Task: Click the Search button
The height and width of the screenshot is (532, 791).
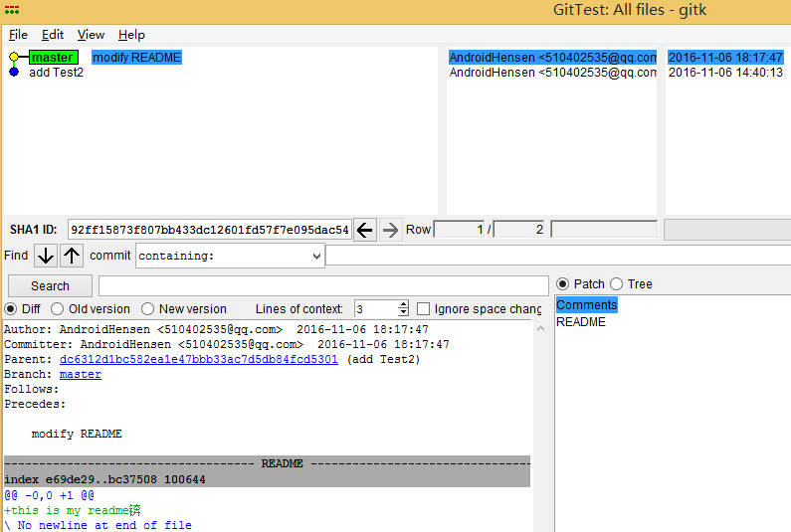Action: point(50,286)
